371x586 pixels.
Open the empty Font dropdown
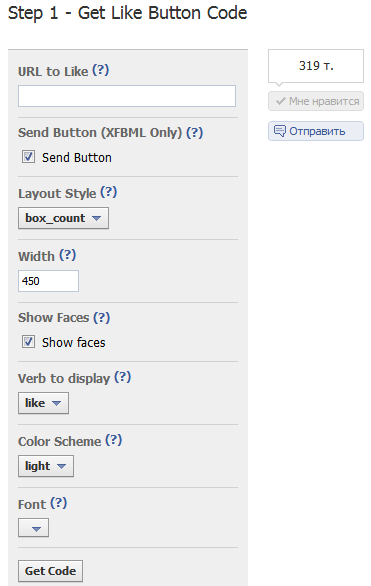34,528
